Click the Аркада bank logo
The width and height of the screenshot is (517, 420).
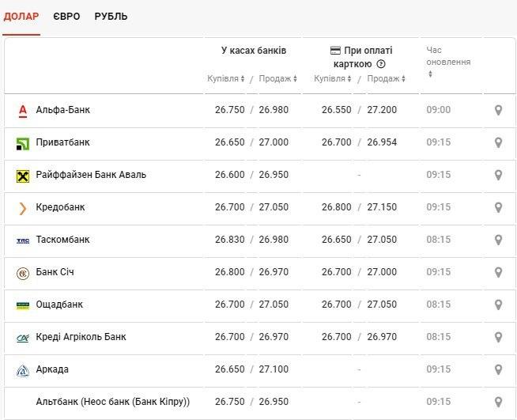[23, 369]
